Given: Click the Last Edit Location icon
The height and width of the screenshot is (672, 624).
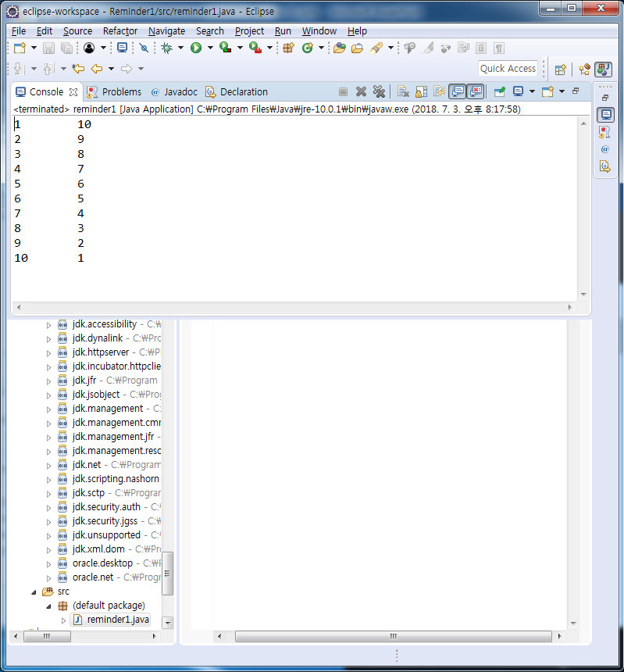Looking at the screenshot, I should pos(78,69).
